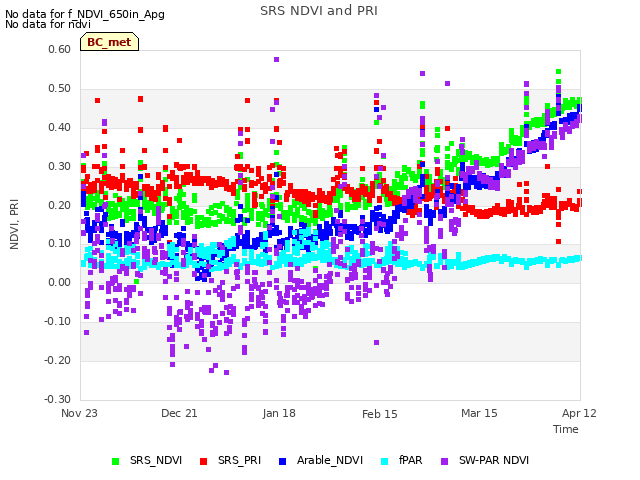Select the SRS_PRI legend label
This screenshot has height=480, width=640.
point(239,460)
